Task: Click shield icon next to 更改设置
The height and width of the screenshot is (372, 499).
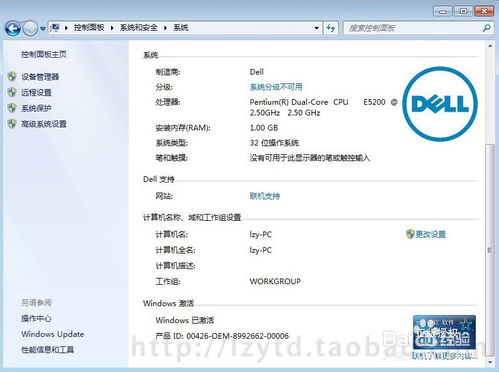Action: point(410,234)
